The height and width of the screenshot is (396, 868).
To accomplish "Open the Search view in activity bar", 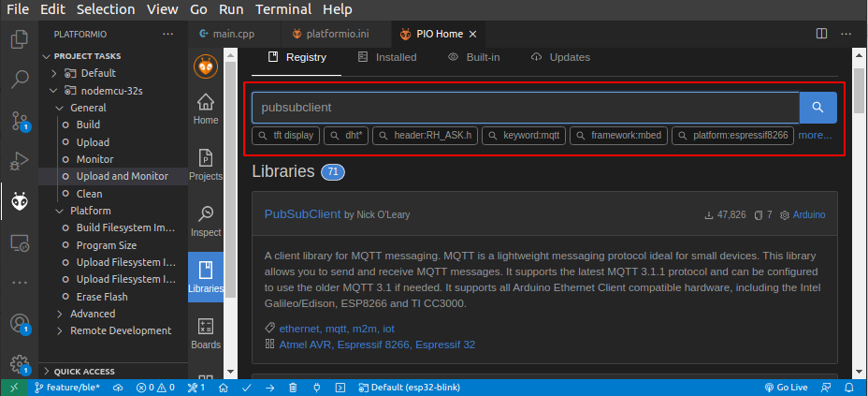I will pos(20,80).
